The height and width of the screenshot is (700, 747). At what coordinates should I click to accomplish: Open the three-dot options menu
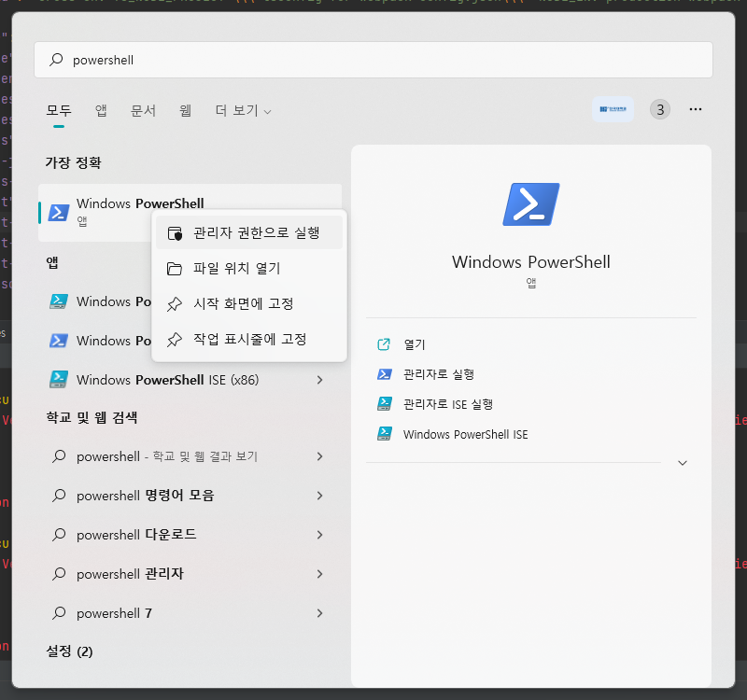pyautogui.click(x=695, y=109)
